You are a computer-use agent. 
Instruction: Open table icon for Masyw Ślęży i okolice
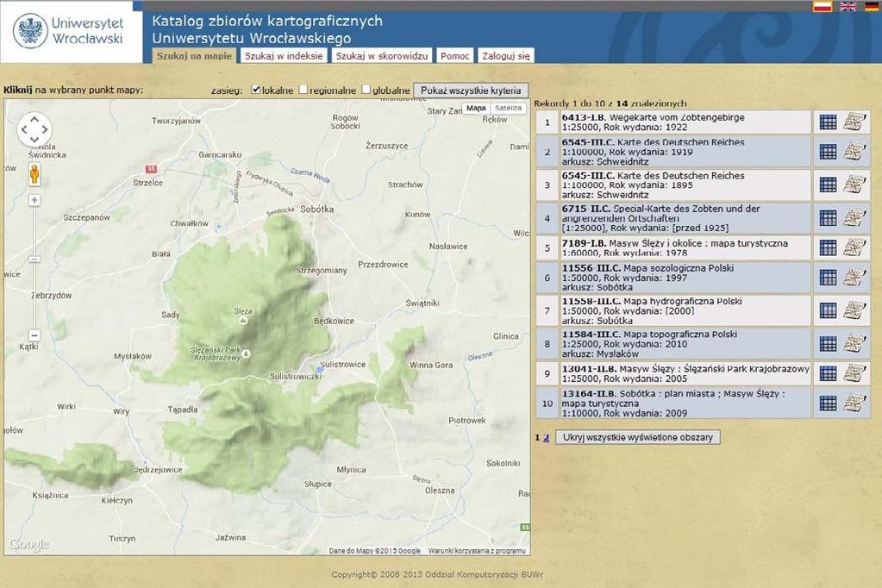click(828, 247)
